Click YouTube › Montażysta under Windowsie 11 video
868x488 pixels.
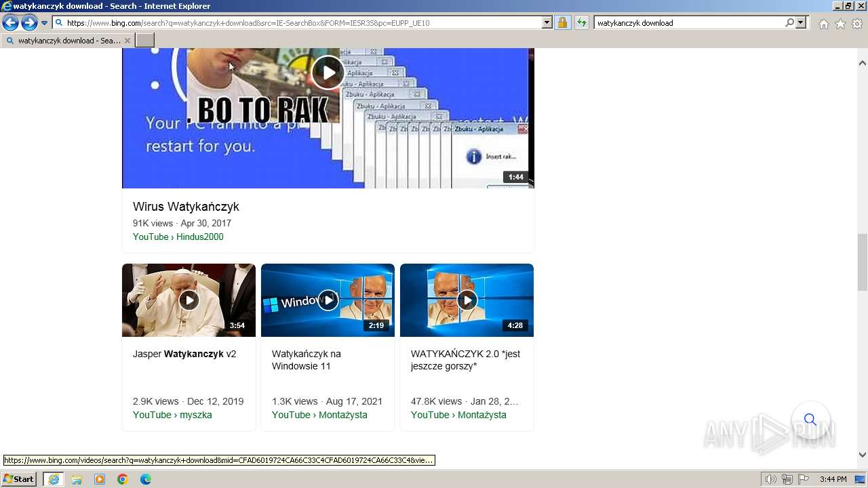(319, 415)
